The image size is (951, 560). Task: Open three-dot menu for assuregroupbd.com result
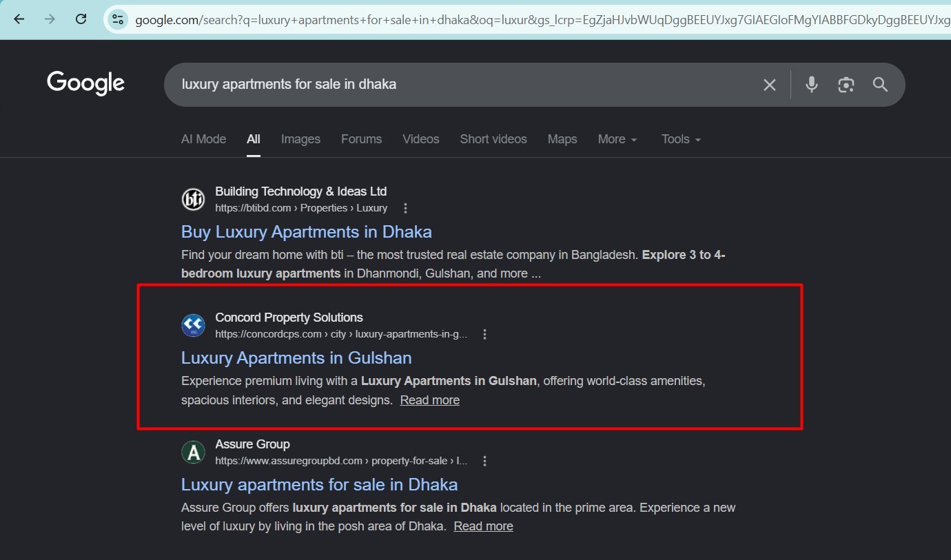tap(485, 461)
